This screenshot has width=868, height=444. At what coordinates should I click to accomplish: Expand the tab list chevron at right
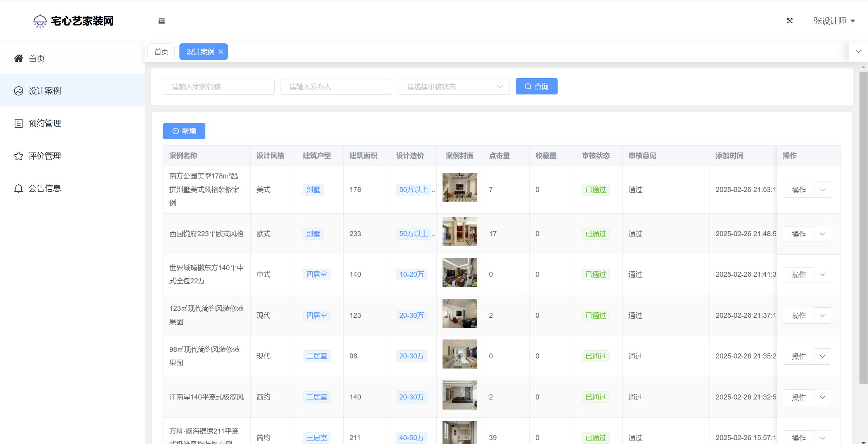858,51
